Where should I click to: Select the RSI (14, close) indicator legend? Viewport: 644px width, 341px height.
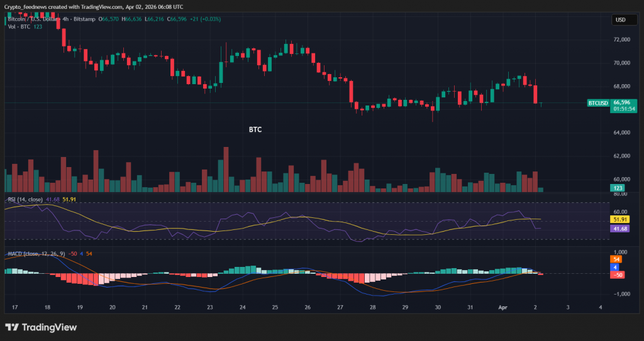[25, 200]
